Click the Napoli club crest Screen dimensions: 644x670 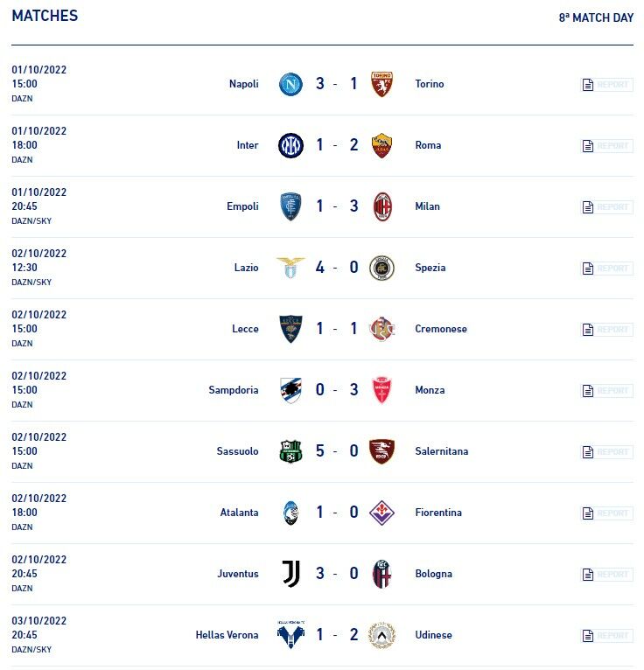coord(290,84)
